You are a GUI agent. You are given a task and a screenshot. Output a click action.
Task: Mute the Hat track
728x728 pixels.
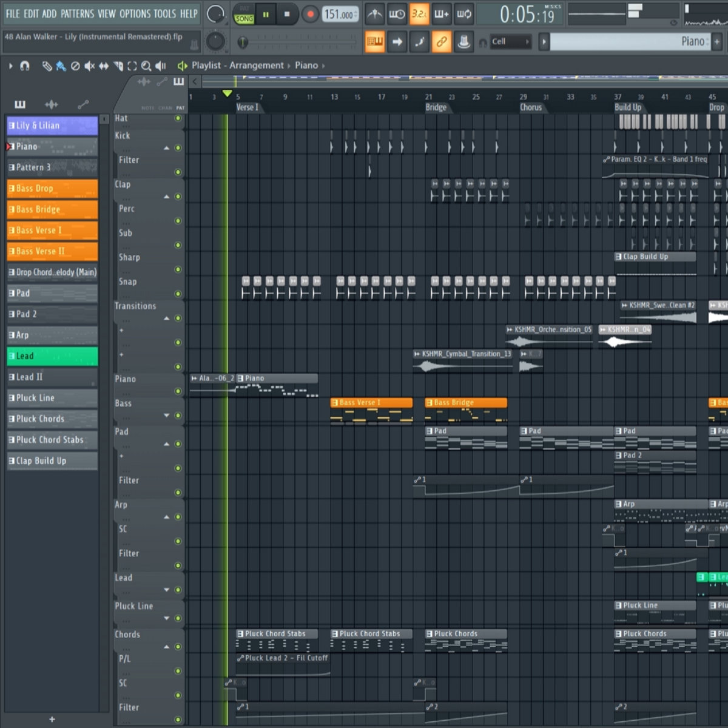[x=178, y=118]
